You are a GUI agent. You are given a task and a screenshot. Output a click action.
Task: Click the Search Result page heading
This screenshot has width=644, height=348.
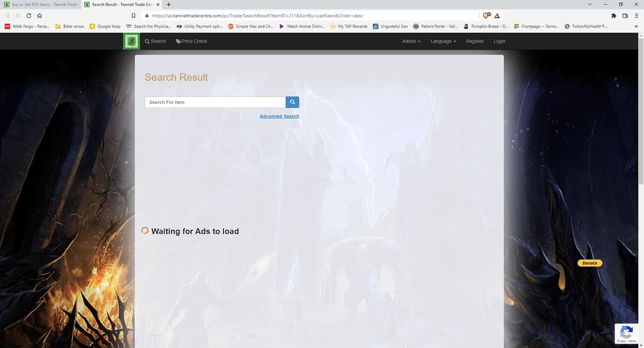tap(176, 77)
